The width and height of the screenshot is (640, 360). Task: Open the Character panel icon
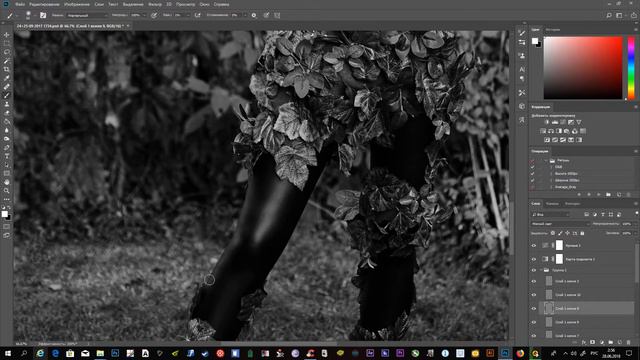522,69
